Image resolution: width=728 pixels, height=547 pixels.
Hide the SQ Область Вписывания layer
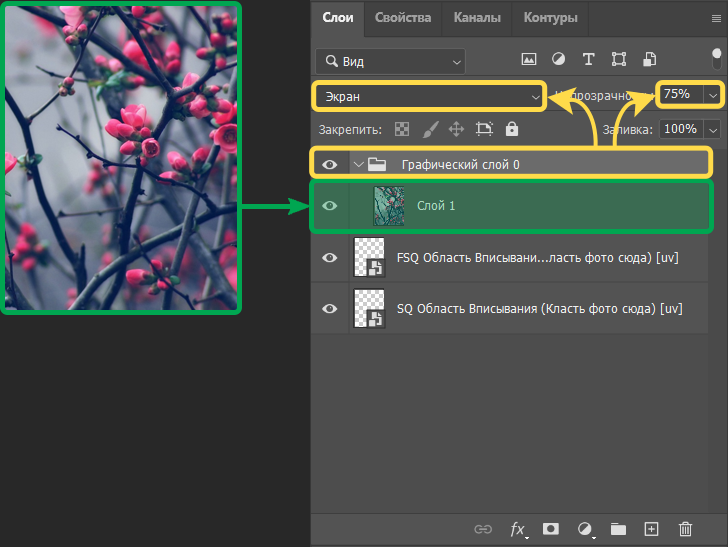(x=329, y=309)
